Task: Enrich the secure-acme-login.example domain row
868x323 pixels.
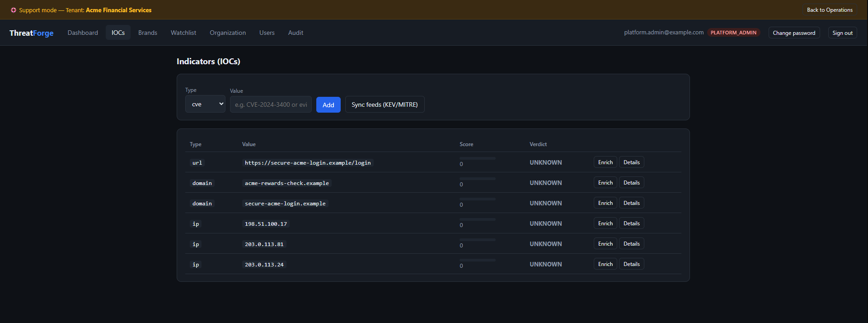Action: (605, 203)
